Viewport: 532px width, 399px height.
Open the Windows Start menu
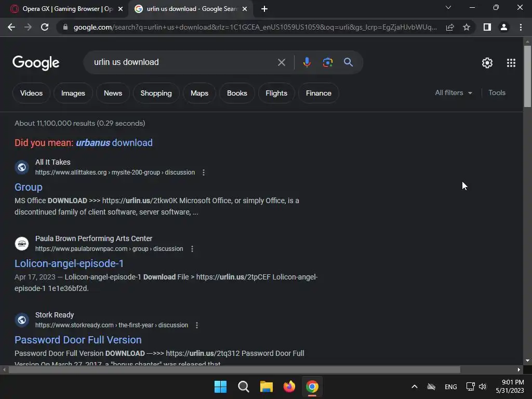[x=220, y=387]
